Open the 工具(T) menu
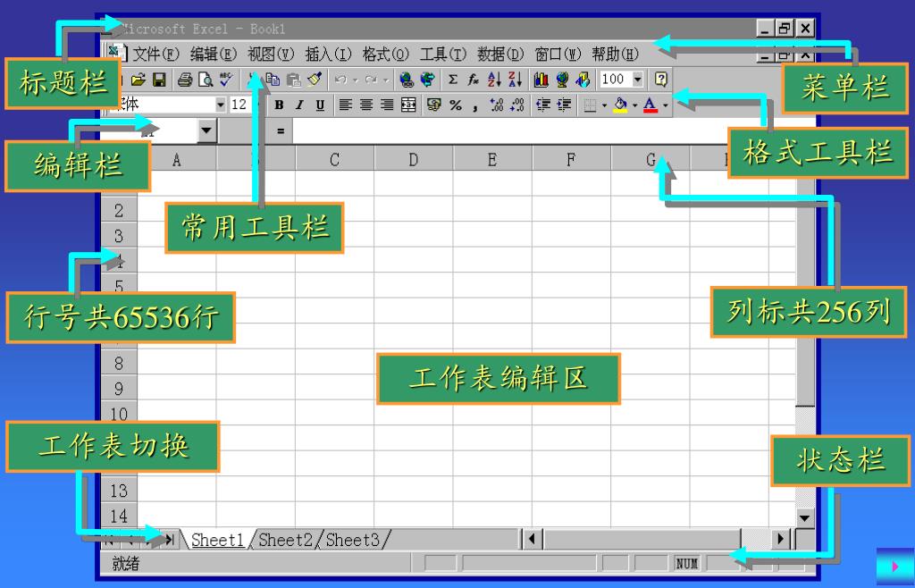This screenshot has height=588, width=915. (x=443, y=55)
